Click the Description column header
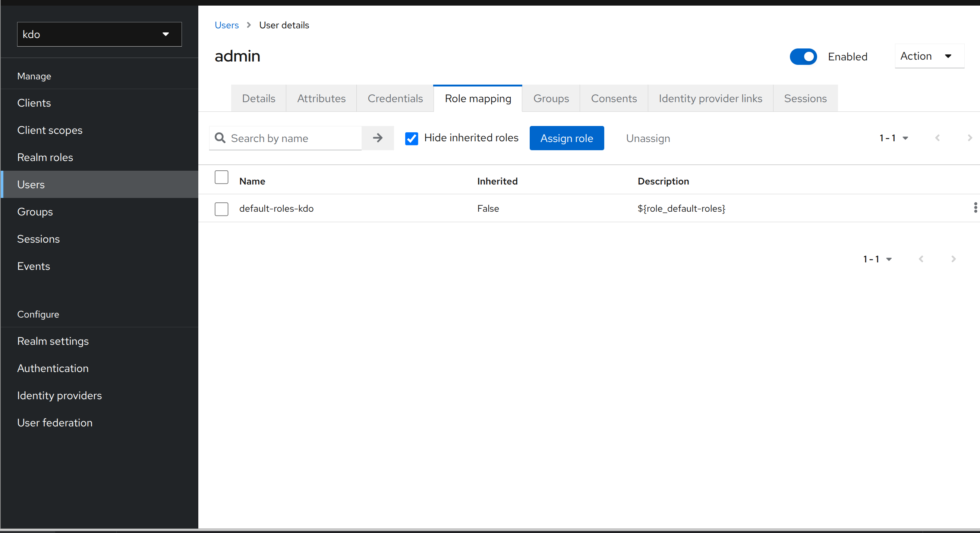980x533 pixels. 663,181
